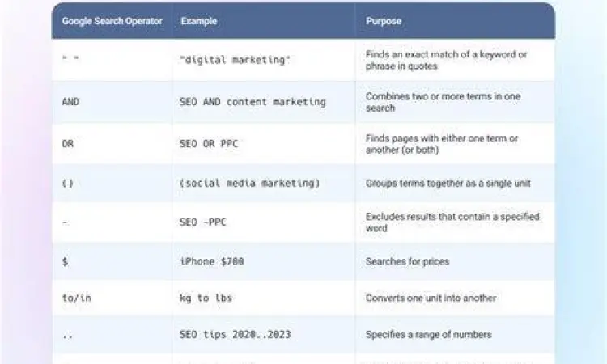Click the "Purpose" column header
This screenshot has width=607, height=364.
click(x=383, y=21)
